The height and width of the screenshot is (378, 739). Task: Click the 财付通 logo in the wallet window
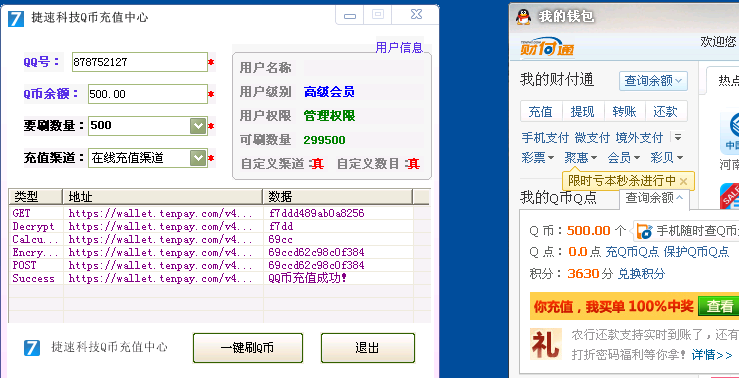[547, 47]
